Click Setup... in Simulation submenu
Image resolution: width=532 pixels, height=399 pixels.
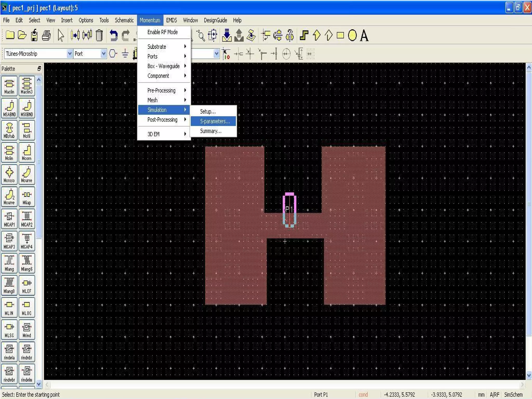[208, 111]
